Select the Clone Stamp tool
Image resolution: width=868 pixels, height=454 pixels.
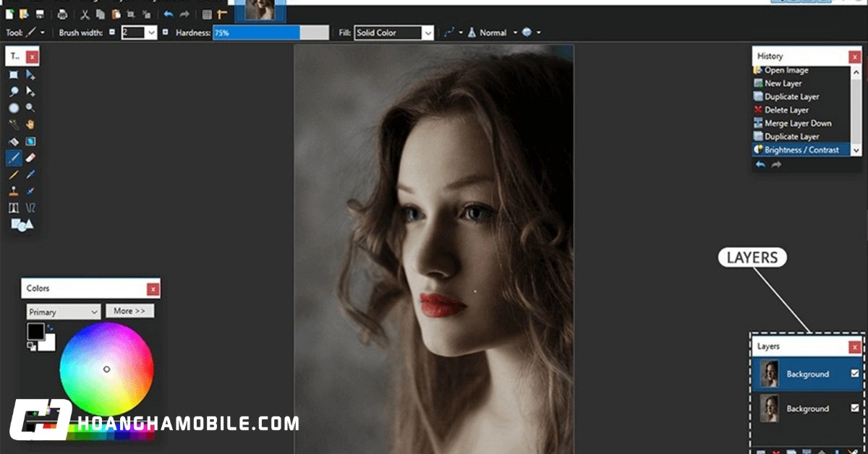[13, 191]
